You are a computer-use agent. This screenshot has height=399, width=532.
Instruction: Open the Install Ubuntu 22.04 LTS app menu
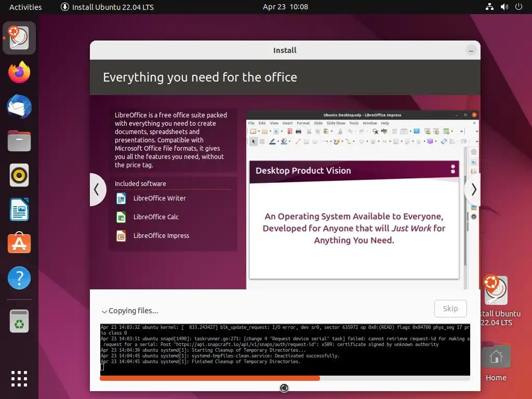pyautogui.click(x=107, y=7)
